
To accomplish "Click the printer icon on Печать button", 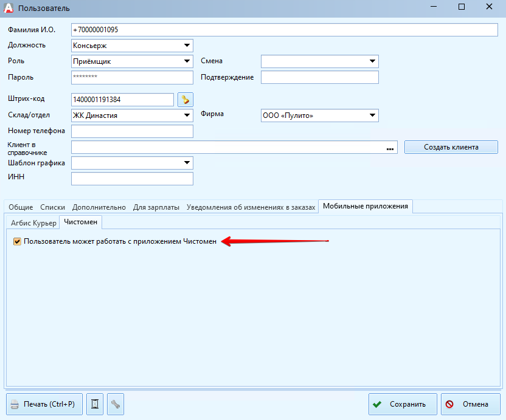I will (x=16, y=404).
